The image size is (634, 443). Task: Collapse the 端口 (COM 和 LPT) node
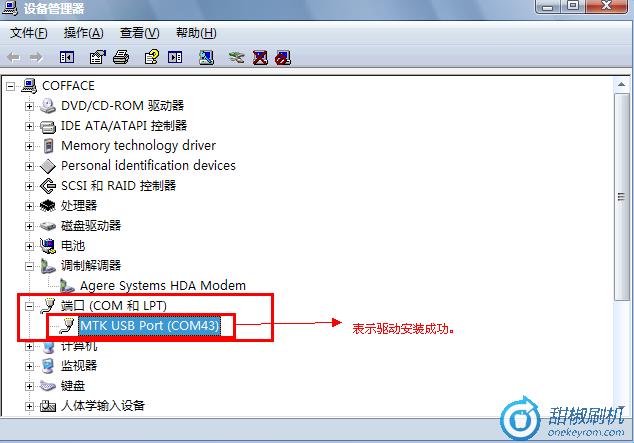click(29, 306)
